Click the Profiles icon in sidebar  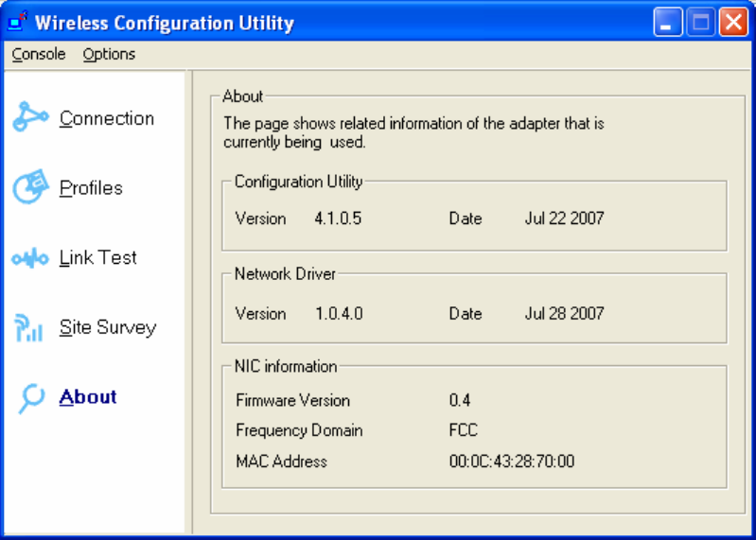pyautogui.click(x=29, y=188)
